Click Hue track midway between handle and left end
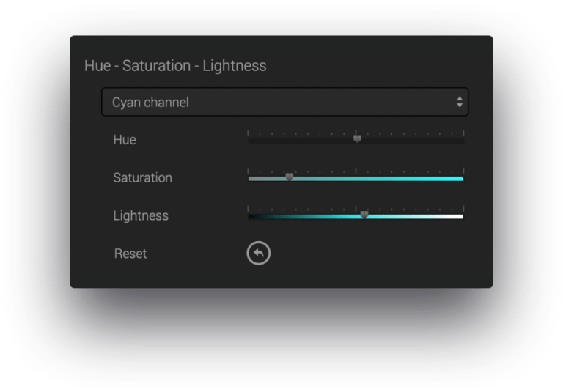The width and height of the screenshot is (563, 392). pyautogui.click(x=303, y=140)
